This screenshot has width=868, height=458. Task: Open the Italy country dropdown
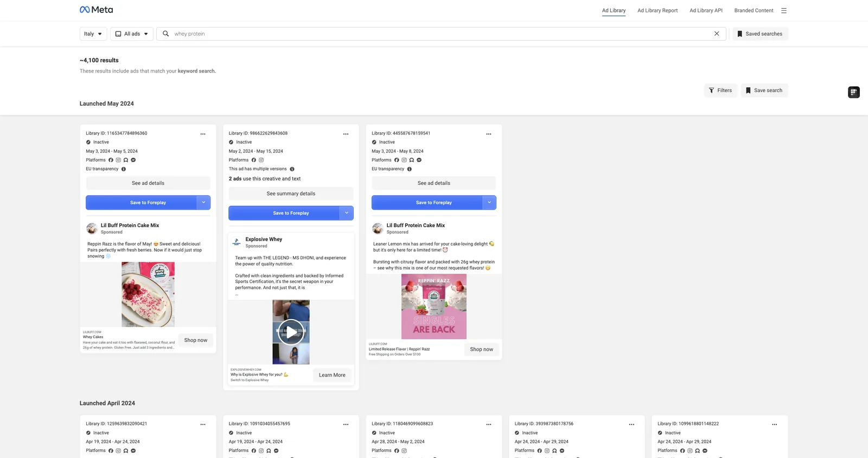pos(93,34)
